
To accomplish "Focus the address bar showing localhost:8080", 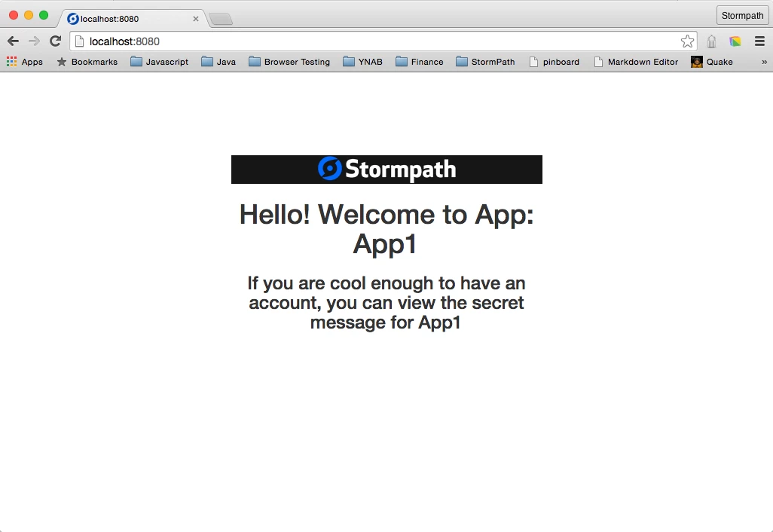I will pyautogui.click(x=383, y=41).
